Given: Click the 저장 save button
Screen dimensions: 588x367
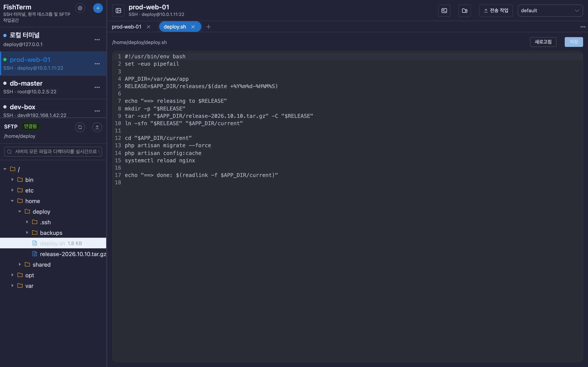Looking at the screenshot, I should [x=574, y=42].
